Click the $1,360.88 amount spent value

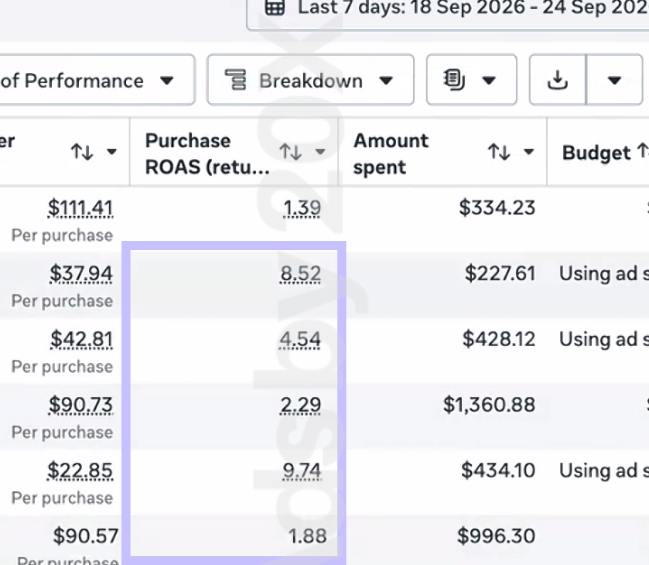coord(489,404)
